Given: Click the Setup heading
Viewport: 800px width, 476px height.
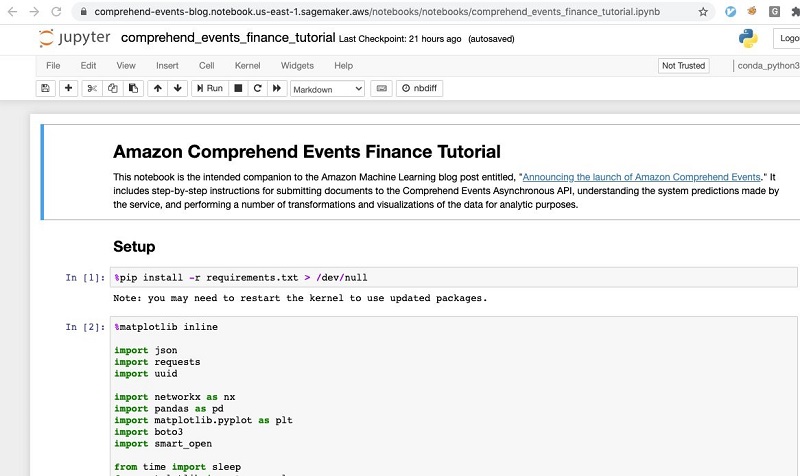Looking at the screenshot, I should (134, 246).
